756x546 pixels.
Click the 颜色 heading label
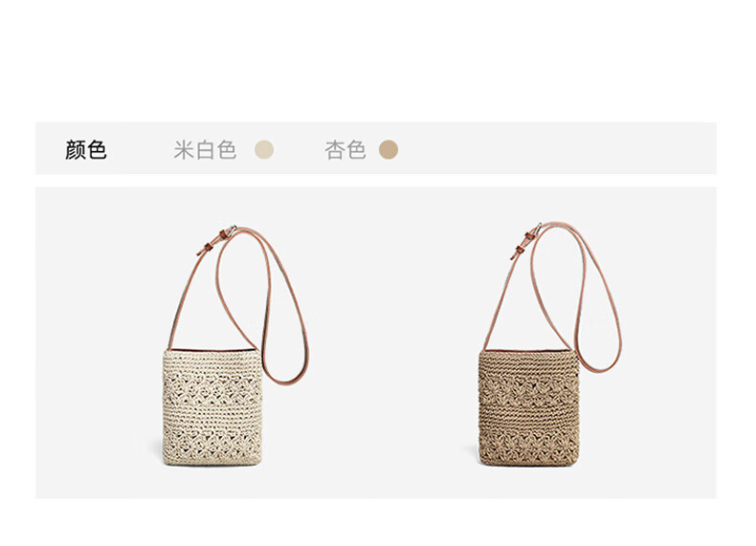pyautogui.click(x=86, y=150)
